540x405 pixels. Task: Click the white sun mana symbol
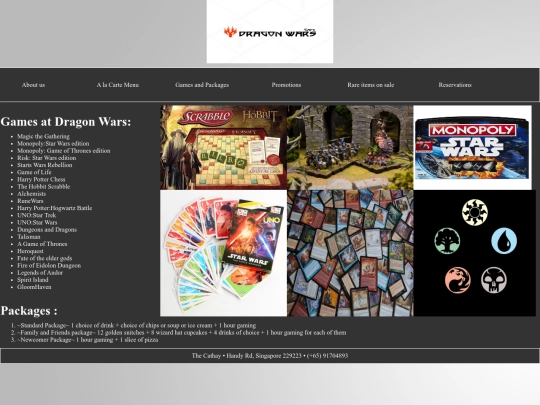click(475, 212)
